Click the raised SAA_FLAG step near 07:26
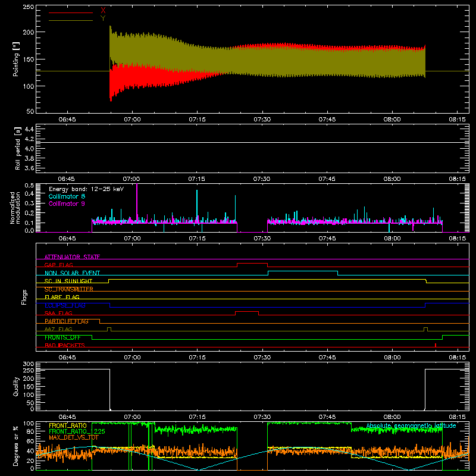Image resolution: width=476 pixels, height=476 pixels. [x=247, y=311]
